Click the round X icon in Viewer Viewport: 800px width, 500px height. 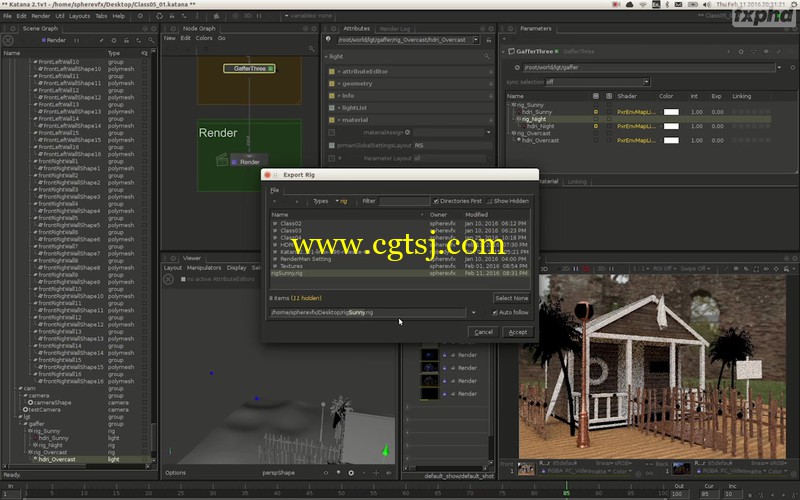point(168,279)
